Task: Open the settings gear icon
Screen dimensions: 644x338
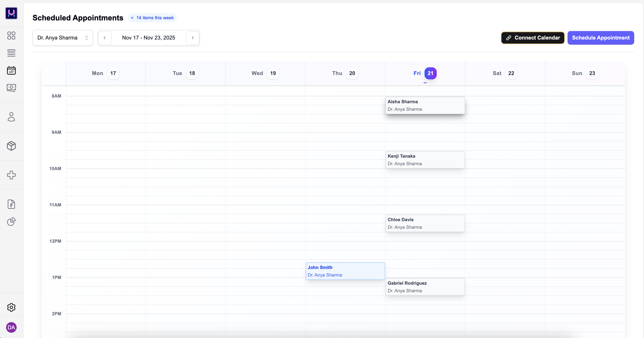Action: pos(11,307)
